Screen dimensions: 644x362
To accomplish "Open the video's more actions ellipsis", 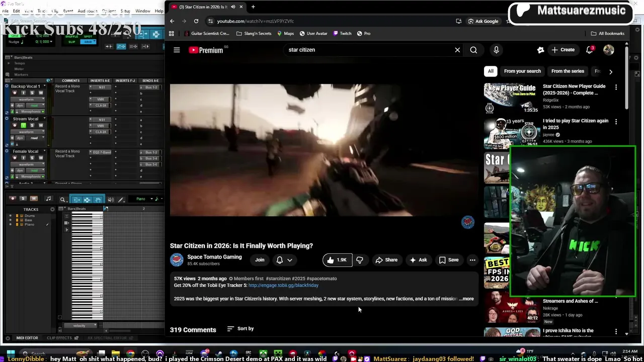I will coord(472,260).
